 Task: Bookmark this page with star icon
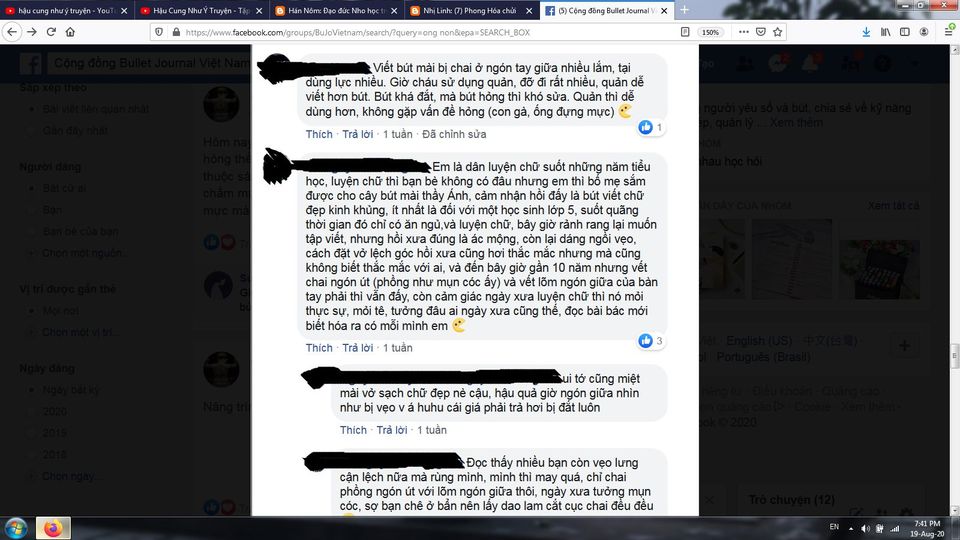click(778, 32)
